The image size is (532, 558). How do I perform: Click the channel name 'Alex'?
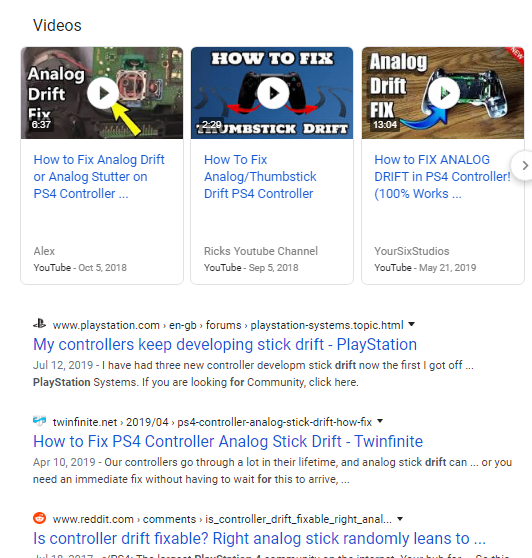[44, 251]
